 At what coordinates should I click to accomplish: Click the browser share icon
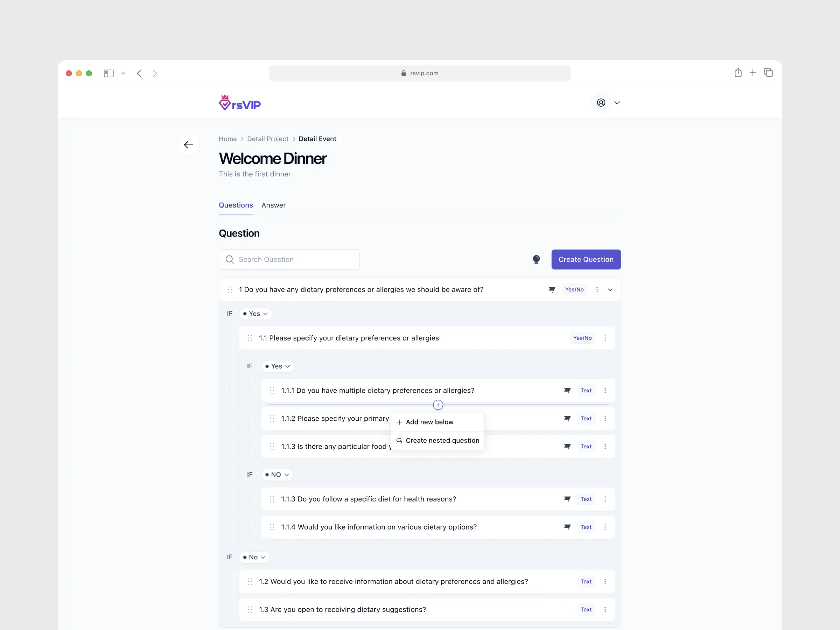[738, 72]
